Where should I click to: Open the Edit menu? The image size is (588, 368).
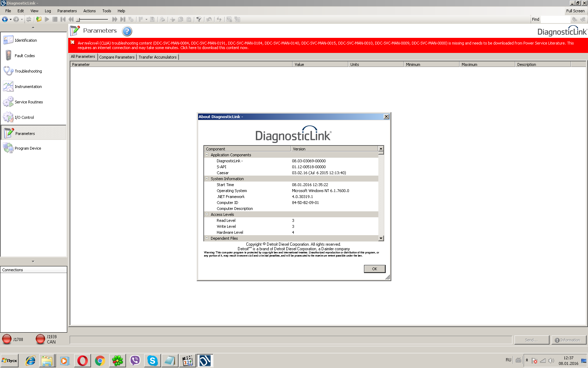point(21,11)
